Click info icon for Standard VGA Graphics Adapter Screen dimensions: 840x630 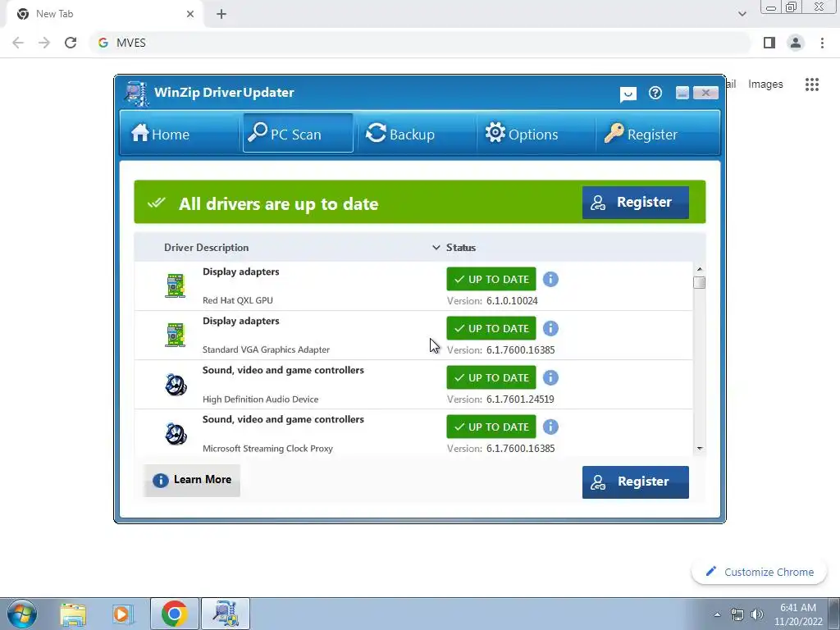pyautogui.click(x=550, y=328)
